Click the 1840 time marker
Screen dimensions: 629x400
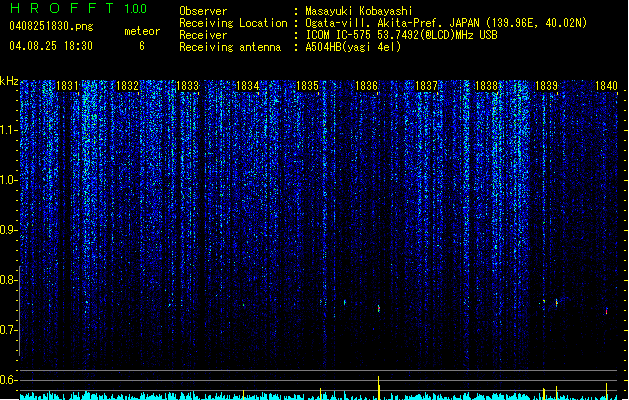(x=606, y=86)
